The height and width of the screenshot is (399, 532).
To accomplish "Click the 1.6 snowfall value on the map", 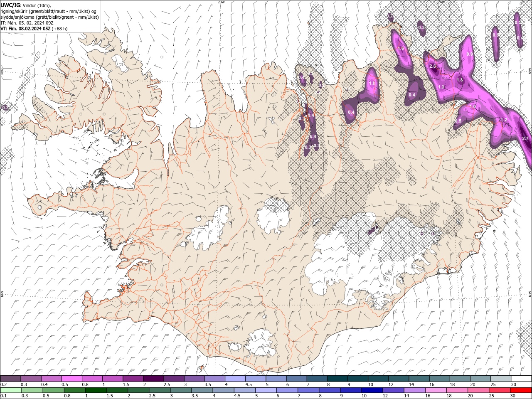I will 401,49.
